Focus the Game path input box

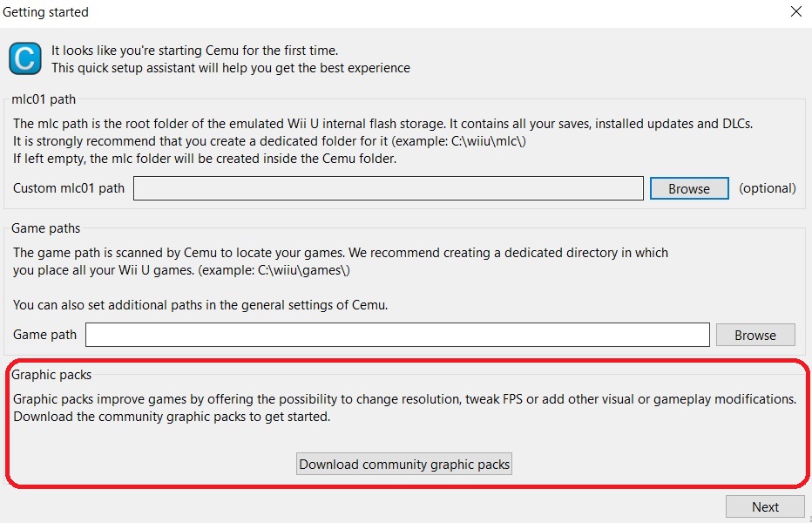click(x=397, y=335)
